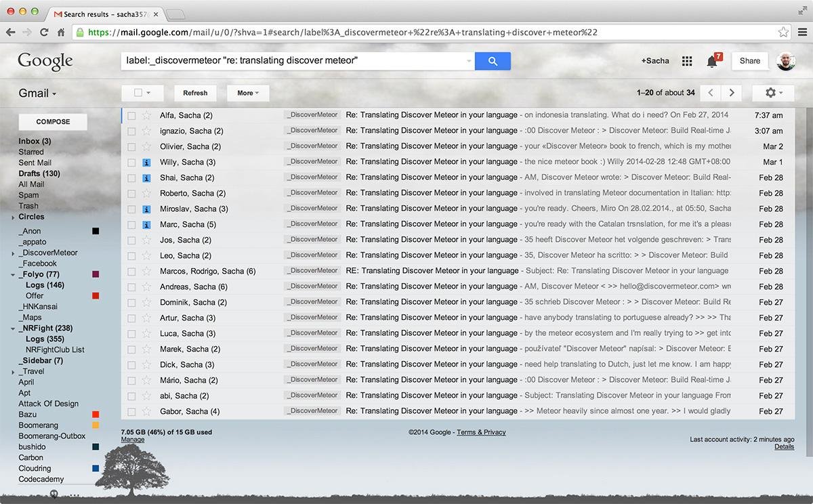Star the Gabor, Sacha conversation
The image size is (813, 504).
click(x=146, y=411)
